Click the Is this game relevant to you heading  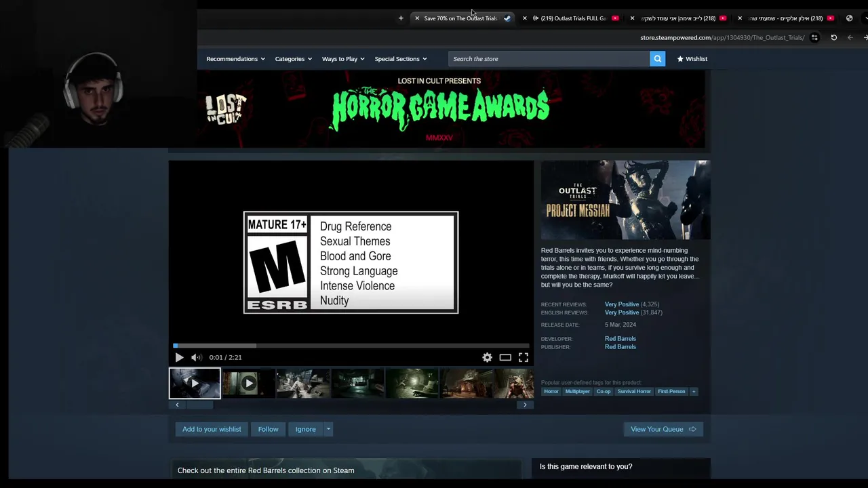(586, 466)
